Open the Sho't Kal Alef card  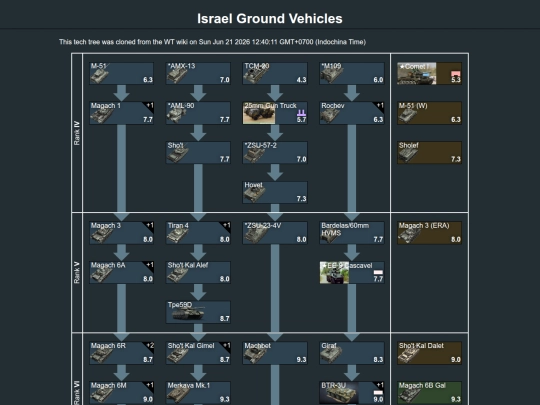(x=198, y=272)
